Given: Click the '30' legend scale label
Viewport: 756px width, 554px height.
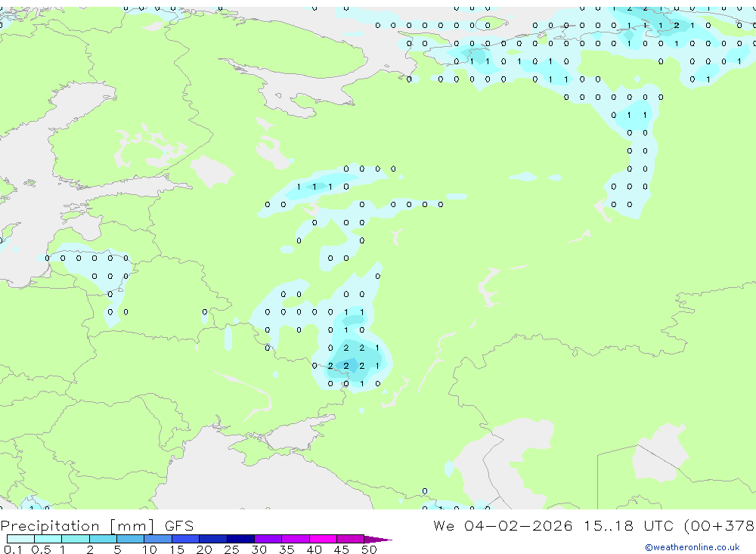Looking at the screenshot, I should pos(259,549).
